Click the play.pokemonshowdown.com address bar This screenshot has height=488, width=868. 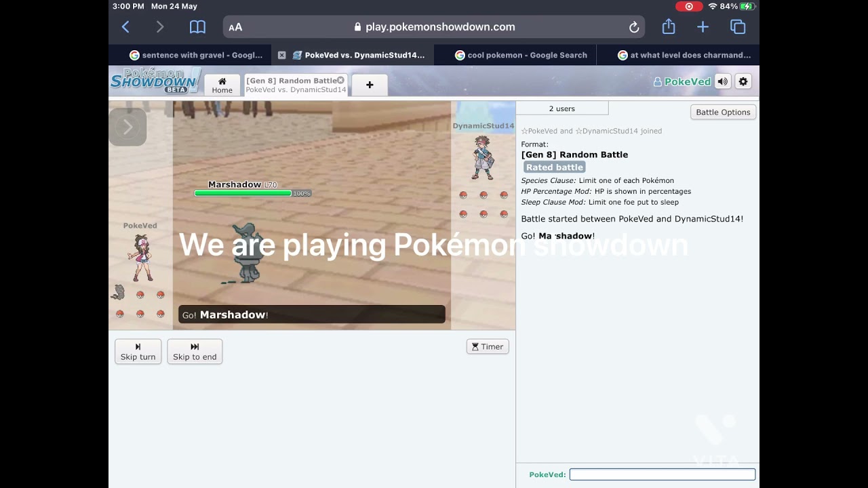(x=434, y=27)
